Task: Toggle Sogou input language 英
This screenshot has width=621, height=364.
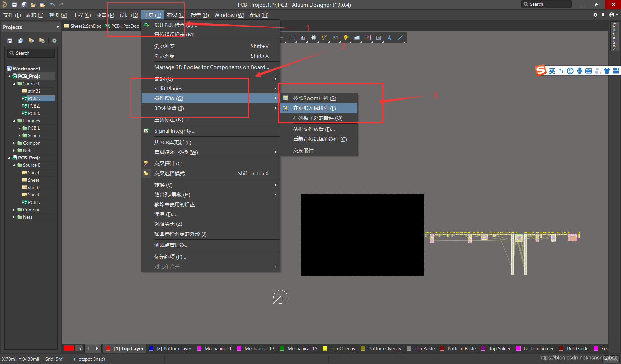Action: pos(552,71)
